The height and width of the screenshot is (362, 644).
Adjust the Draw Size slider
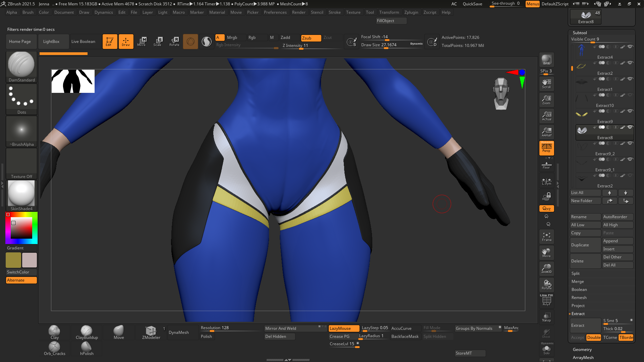[392, 45]
